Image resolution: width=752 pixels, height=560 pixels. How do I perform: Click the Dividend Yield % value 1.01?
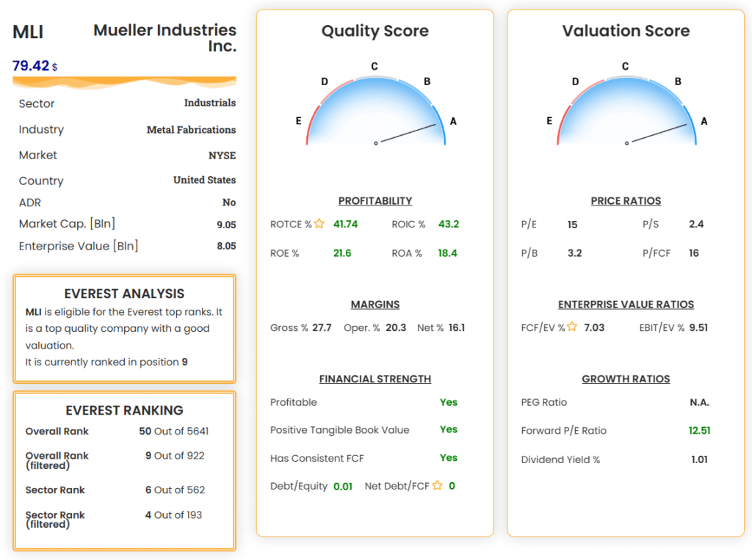[x=699, y=459]
